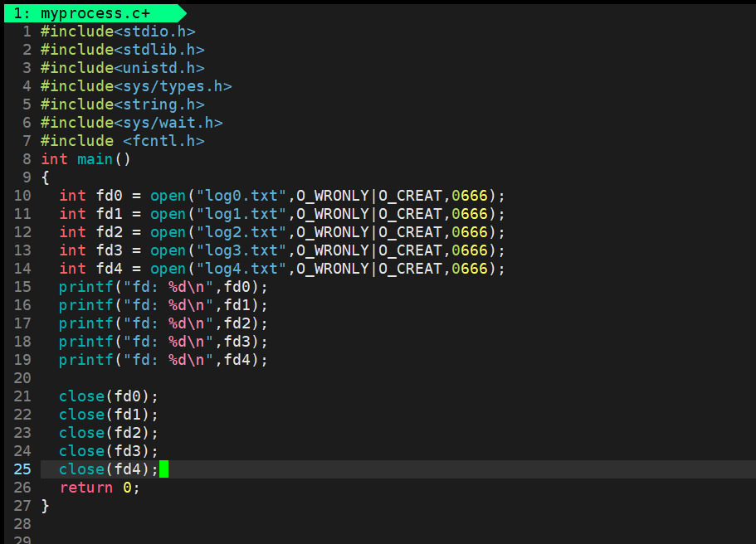
Task: Click the #include<unistd.h> line
Action: click(123, 68)
